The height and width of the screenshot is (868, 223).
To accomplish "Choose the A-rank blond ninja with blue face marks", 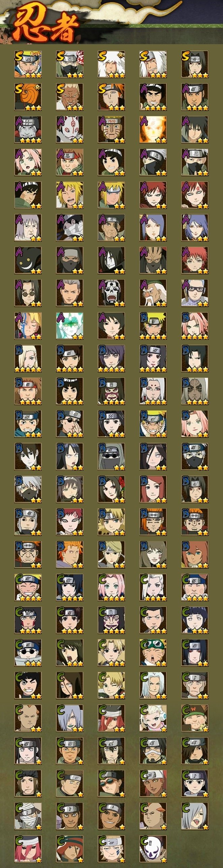I will tap(28, 326).
